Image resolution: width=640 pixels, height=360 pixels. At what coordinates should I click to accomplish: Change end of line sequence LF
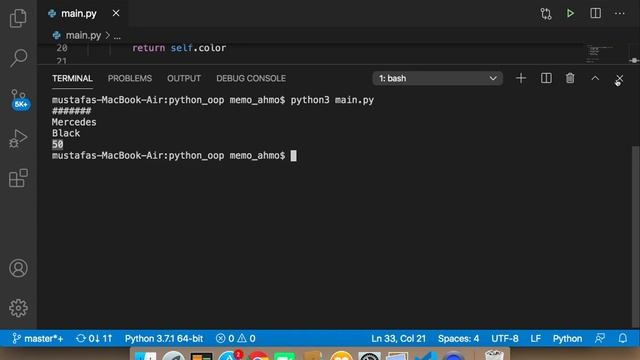coord(536,338)
